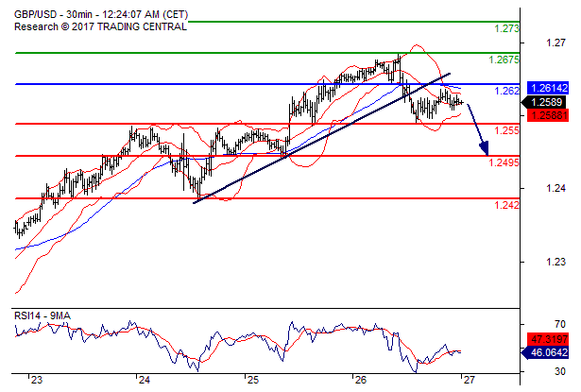Click the 1.27 axis price value
The height and width of the screenshot is (392, 581).
pyautogui.click(x=555, y=43)
